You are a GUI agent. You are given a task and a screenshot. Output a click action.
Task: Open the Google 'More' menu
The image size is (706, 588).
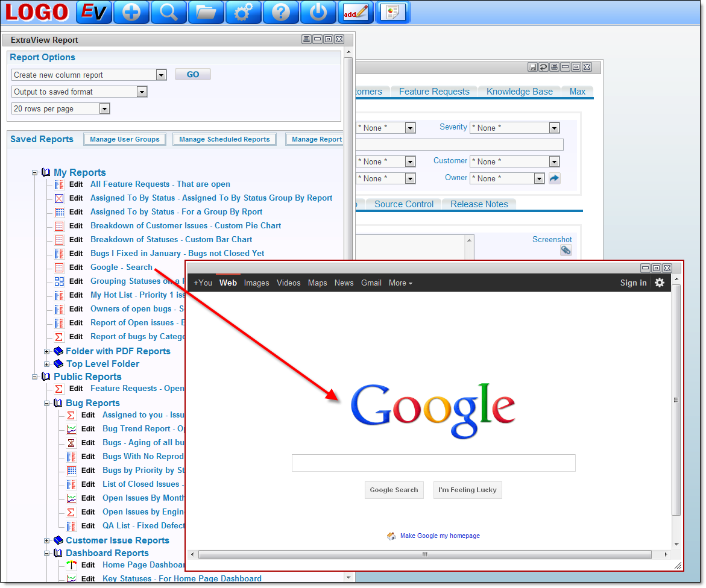[x=400, y=283]
